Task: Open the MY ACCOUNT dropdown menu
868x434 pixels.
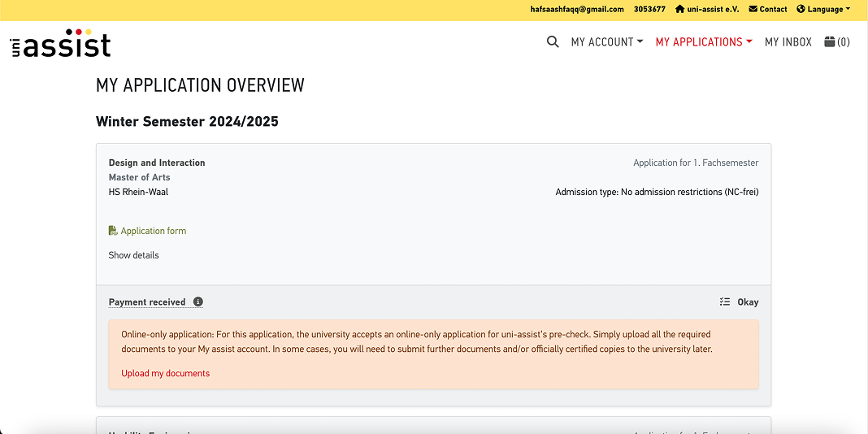Action: 607,42
